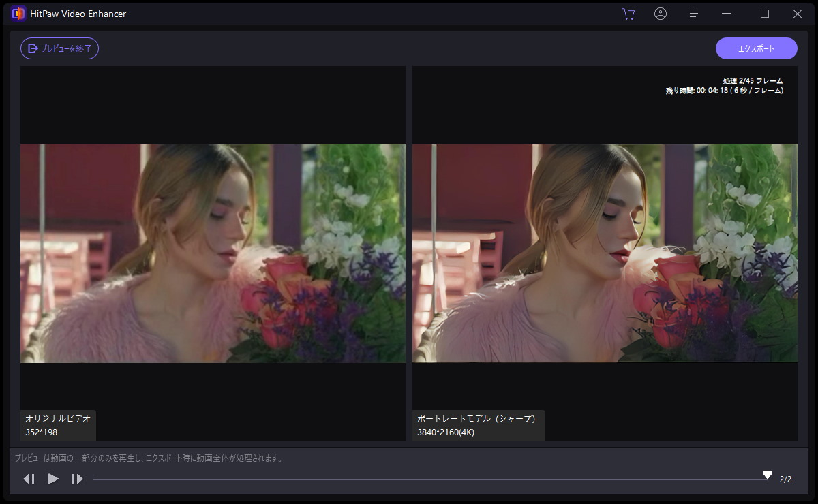The image size is (818, 504).
Task: Click the preview timeline progress track
Action: pyautogui.click(x=430, y=479)
